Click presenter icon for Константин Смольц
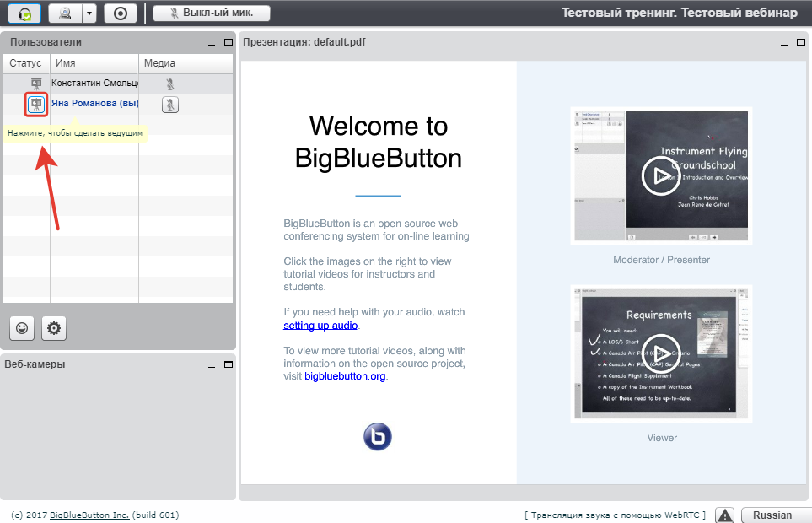This screenshot has height=523, width=812. pos(36,84)
